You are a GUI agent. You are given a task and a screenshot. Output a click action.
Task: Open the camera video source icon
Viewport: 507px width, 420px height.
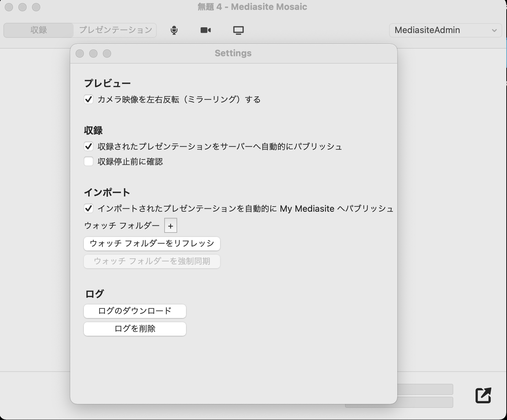(x=205, y=30)
